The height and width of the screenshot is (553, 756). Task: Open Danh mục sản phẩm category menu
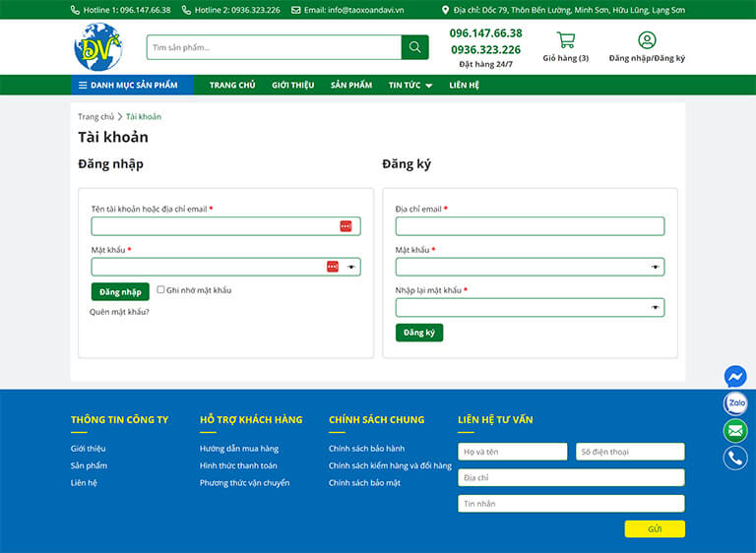click(x=132, y=85)
